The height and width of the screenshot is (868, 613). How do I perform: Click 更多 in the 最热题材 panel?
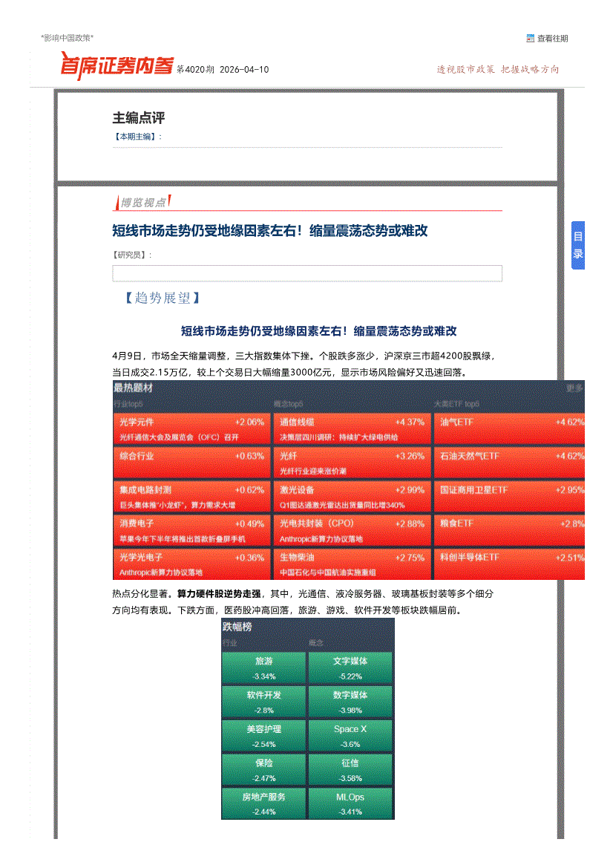[x=574, y=388]
